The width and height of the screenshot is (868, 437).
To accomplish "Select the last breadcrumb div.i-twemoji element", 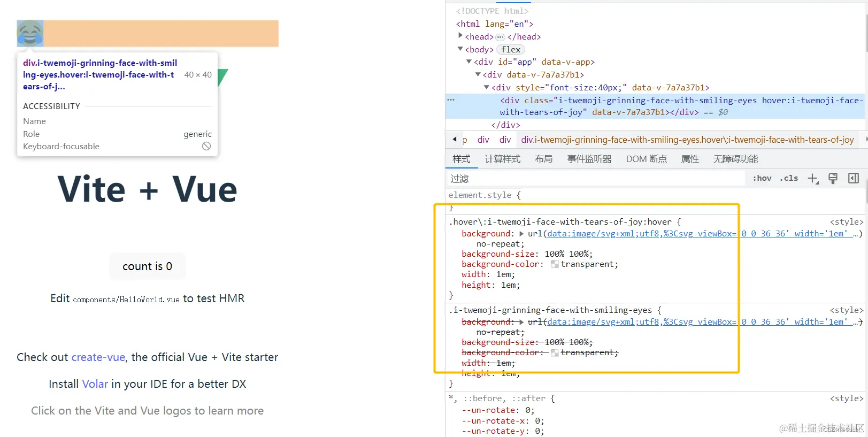I will [687, 140].
